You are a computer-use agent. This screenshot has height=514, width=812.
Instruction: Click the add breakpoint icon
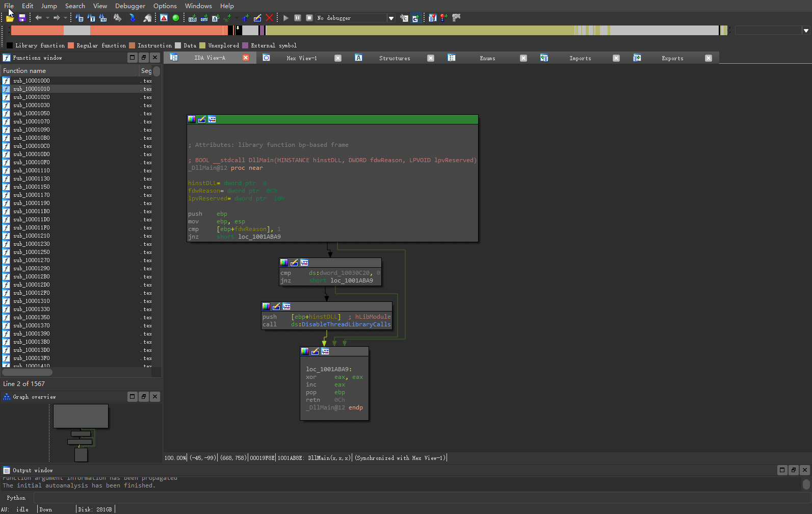pos(444,18)
